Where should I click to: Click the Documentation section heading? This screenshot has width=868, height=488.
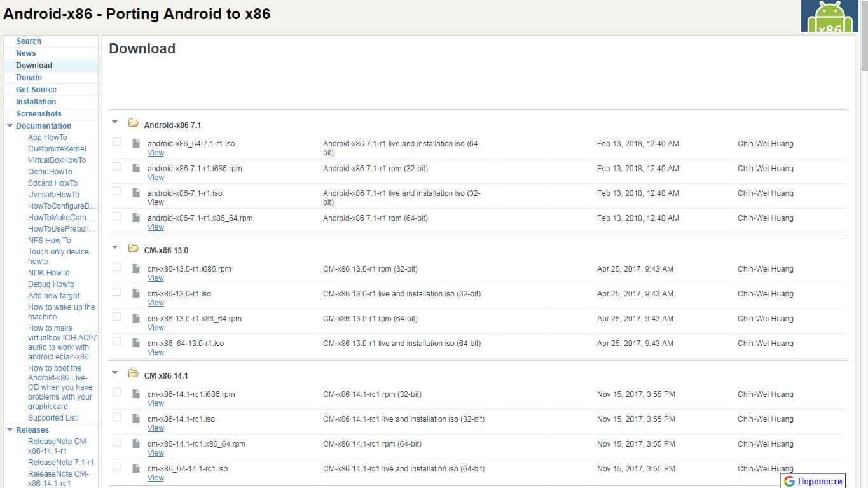44,126
